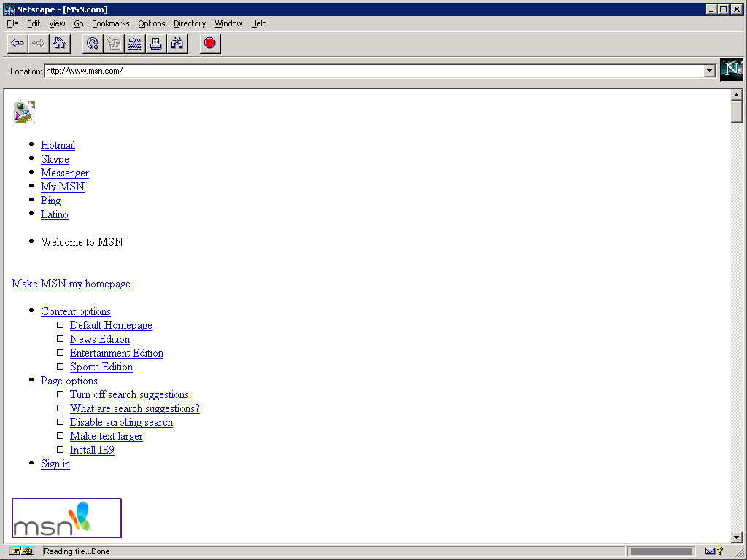Click the Open Location toolbar icon
This screenshot has width=747, height=560.
coord(135,44)
